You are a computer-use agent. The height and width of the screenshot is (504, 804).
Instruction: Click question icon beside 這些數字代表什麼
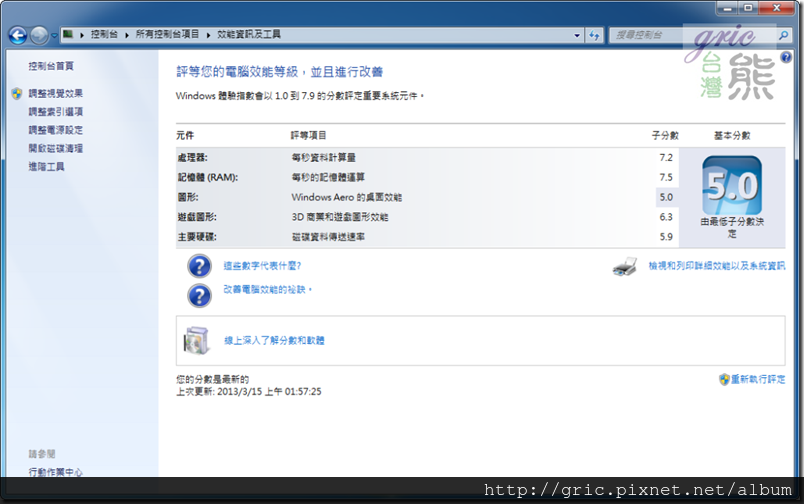[x=199, y=266]
